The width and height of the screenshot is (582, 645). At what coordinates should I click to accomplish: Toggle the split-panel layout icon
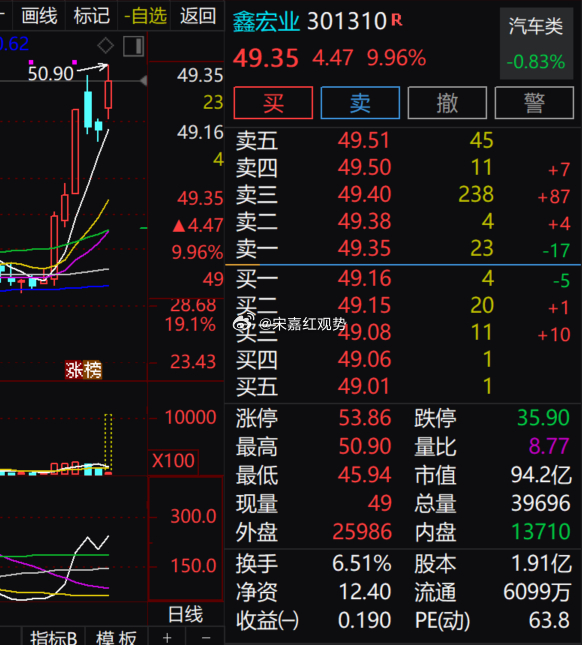[134, 46]
